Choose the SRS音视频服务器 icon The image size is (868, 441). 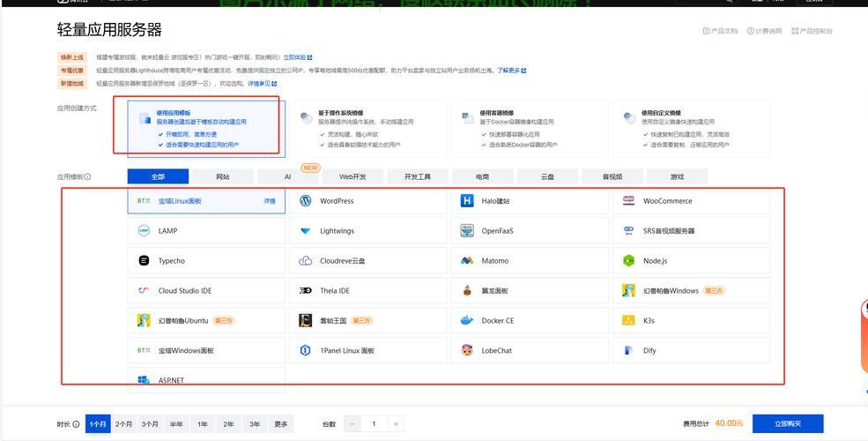629,230
